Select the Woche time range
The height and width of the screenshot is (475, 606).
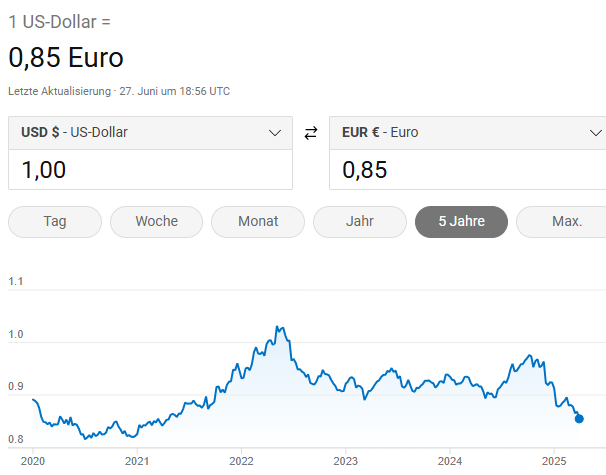156,221
